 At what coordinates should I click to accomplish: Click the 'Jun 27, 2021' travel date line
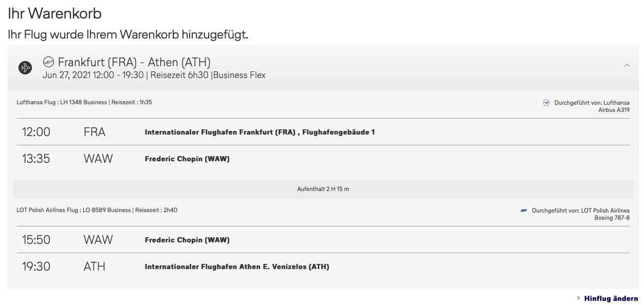point(154,75)
